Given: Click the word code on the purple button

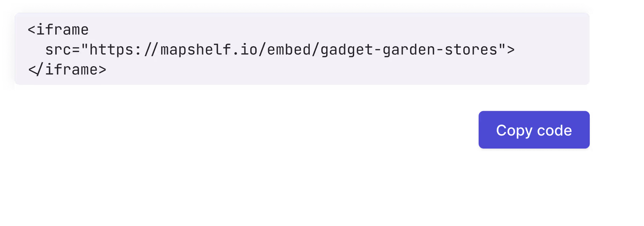Looking at the screenshot, I should (x=554, y=130).
